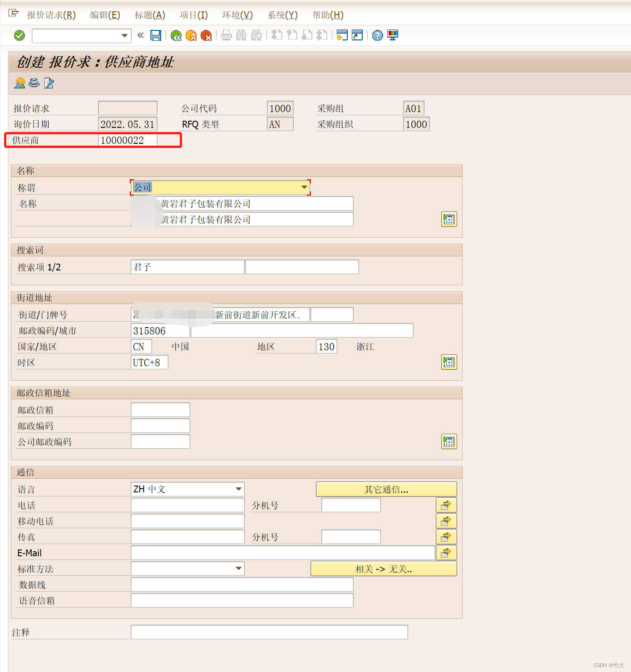Click the Generate Shortcut icon

click(357, 35)
